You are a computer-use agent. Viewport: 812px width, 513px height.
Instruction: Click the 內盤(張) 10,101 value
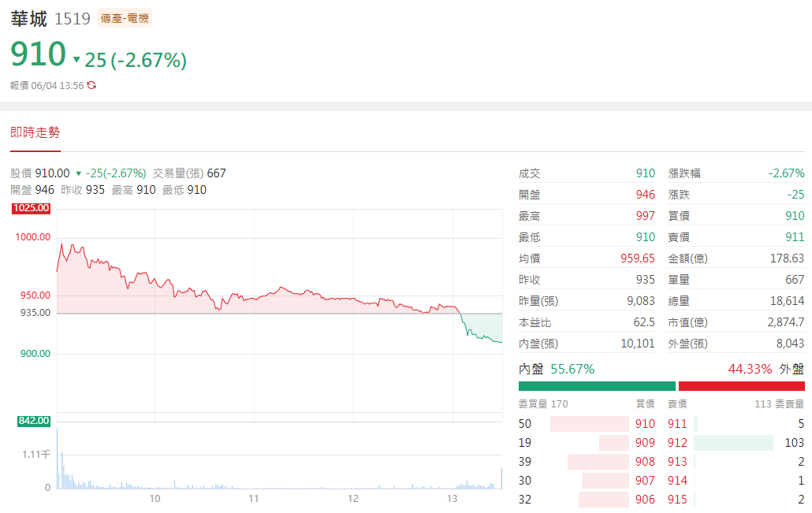point(638,344)
